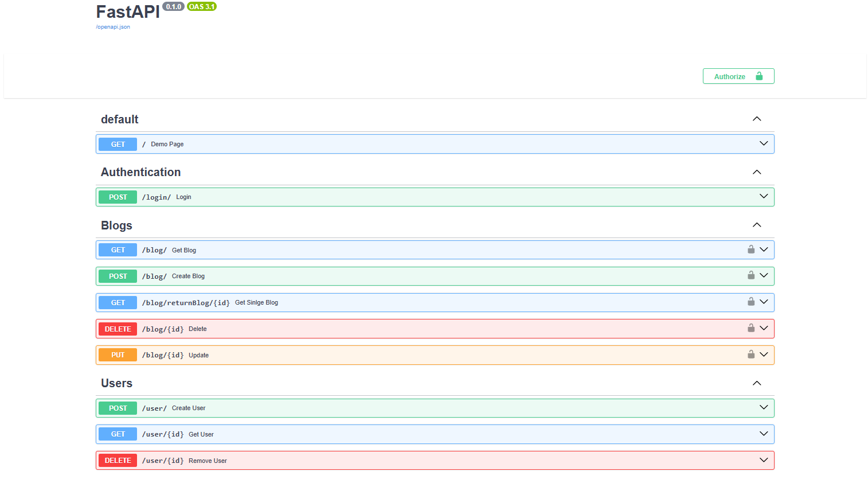
Task: Click the 'Remove User' summary text
Action: pyautogui.click(x=208, y=461)
